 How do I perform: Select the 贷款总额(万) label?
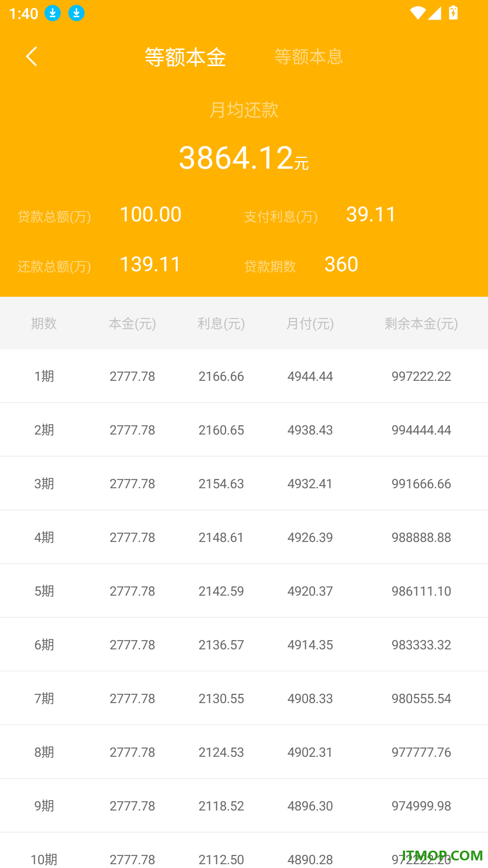pyautogui.click(x=54, y=217)
